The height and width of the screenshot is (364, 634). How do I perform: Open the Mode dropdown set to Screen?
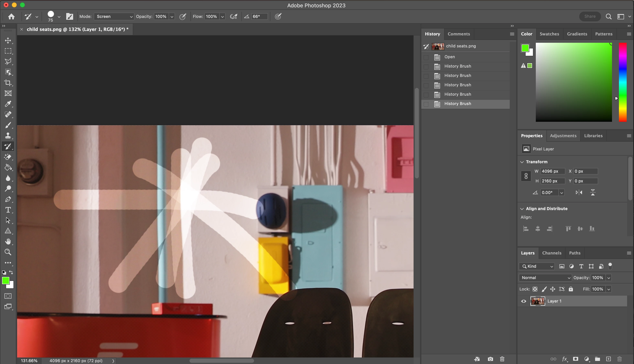coord(114,16)
